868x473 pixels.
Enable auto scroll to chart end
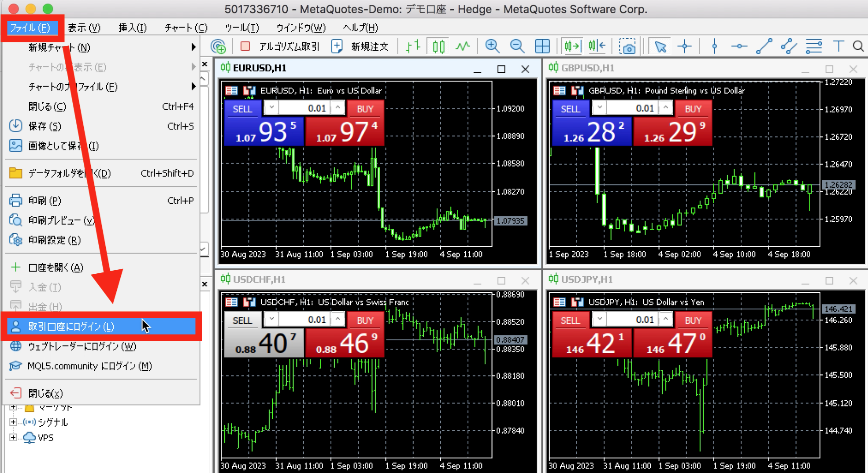point(572,46)
